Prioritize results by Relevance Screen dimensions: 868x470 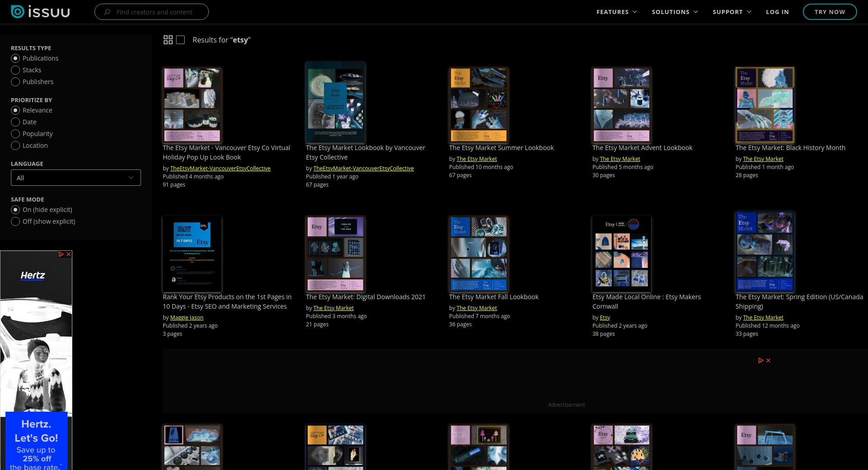coord(32,110)
